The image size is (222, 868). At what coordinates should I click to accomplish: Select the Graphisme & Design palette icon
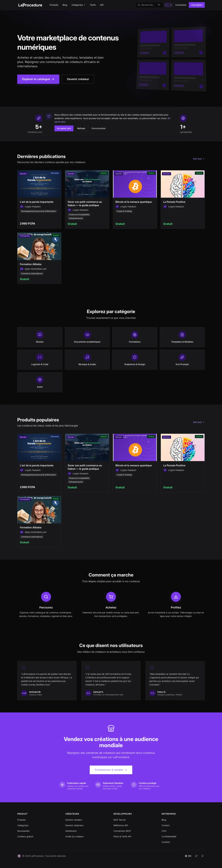[135, 357]
